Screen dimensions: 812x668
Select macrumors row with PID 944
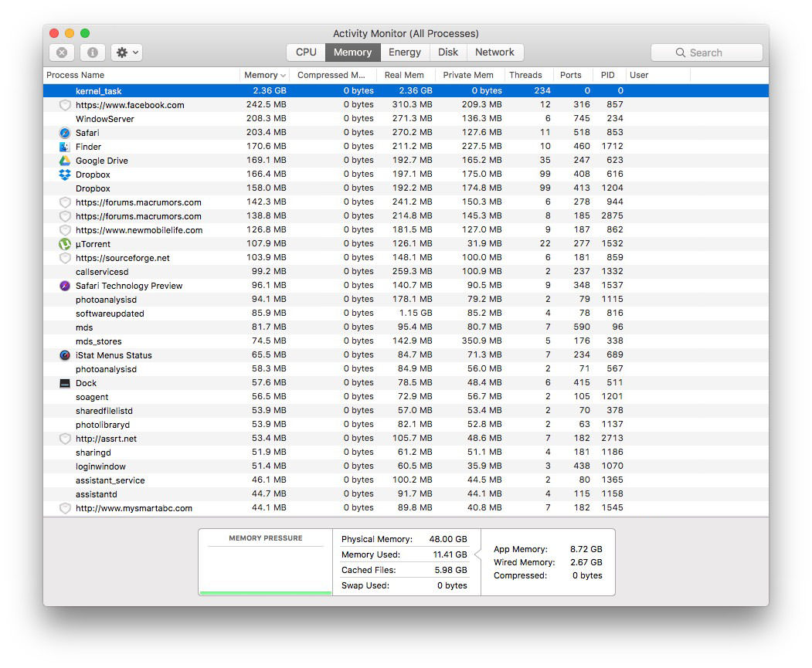406,202
